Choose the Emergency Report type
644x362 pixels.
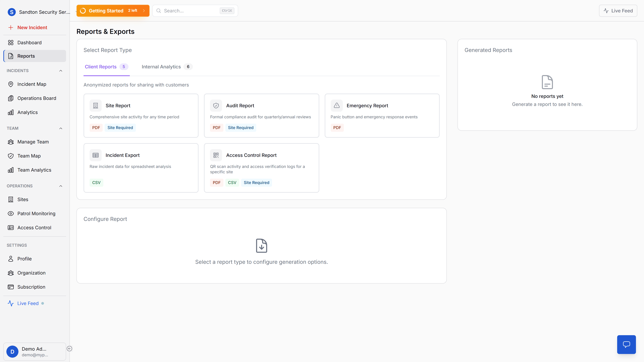[382, 115]
